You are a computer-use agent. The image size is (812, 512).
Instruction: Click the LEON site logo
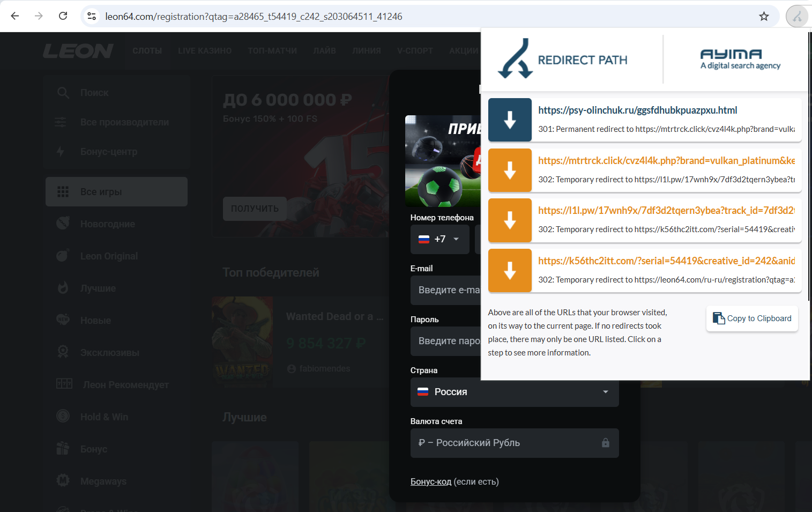78,51
